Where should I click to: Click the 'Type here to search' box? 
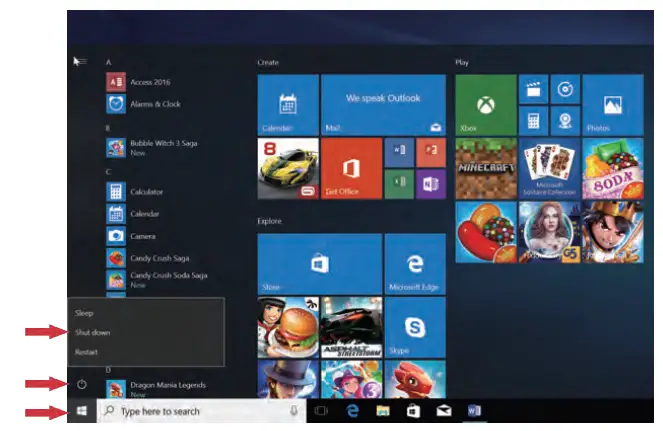coord(201,411)
